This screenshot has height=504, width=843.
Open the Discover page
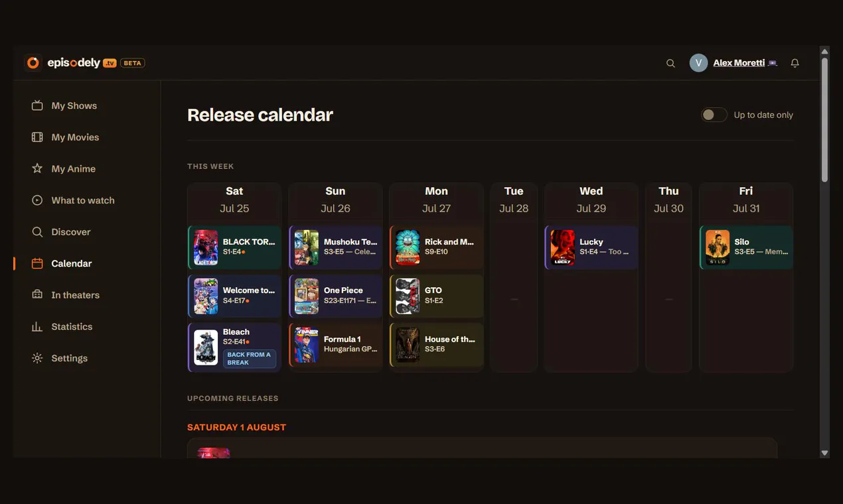(x=71, y=232)
